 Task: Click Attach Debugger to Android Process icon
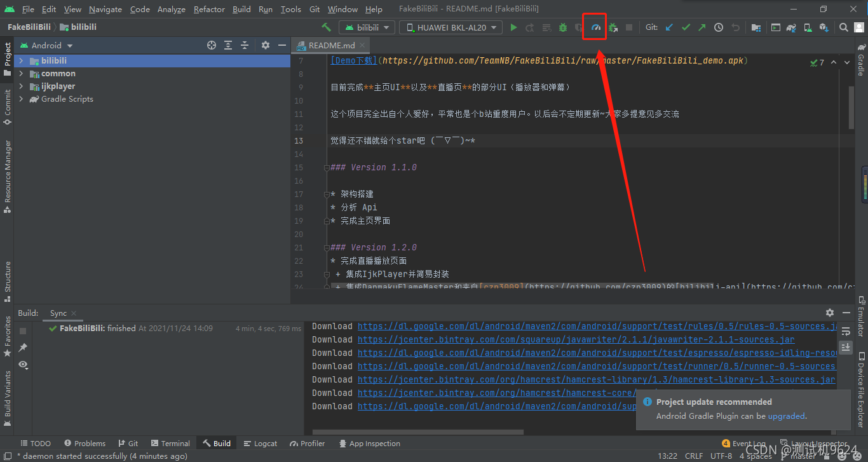pos(613,27)
